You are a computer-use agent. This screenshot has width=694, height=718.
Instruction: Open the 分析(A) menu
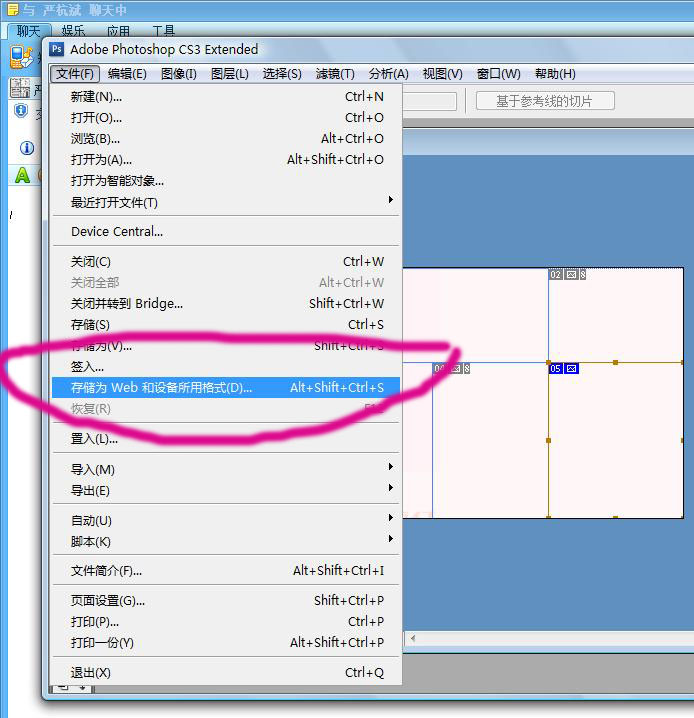389,74
